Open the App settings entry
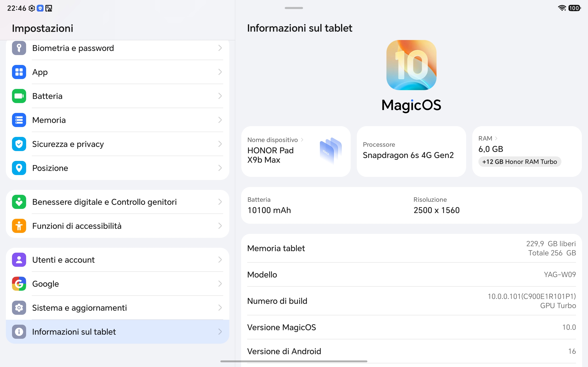 click(x=117, y=72)
